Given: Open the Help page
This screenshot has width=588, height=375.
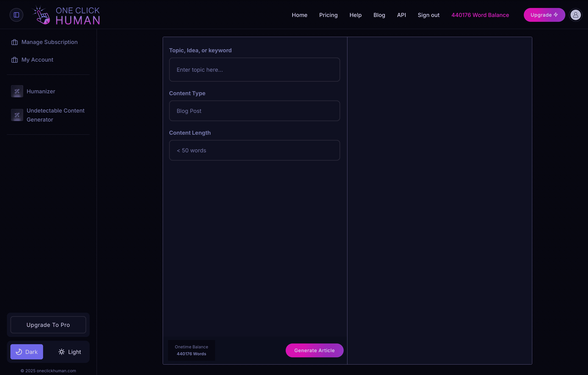Looking at the screenshot, I should point(356,15).
